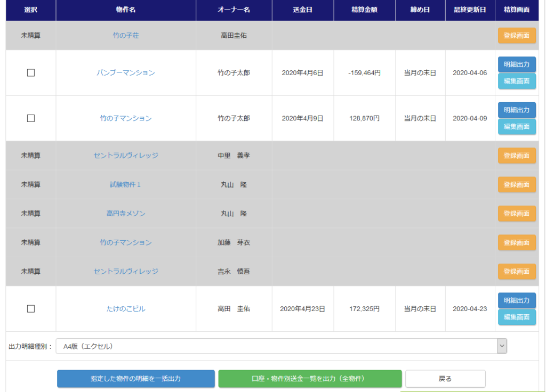Screen dimensions: 546x392
Task: Click the 精算金額 column header
Action: [364, 10]
